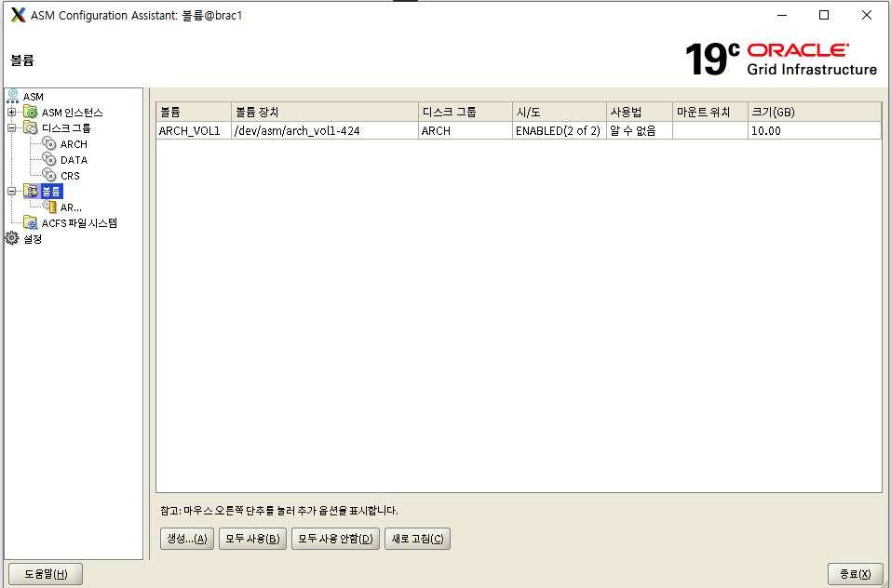This screenshot has width=891, height=588.
Task: Sort by 사용법 column header
Action: (640, 112)
